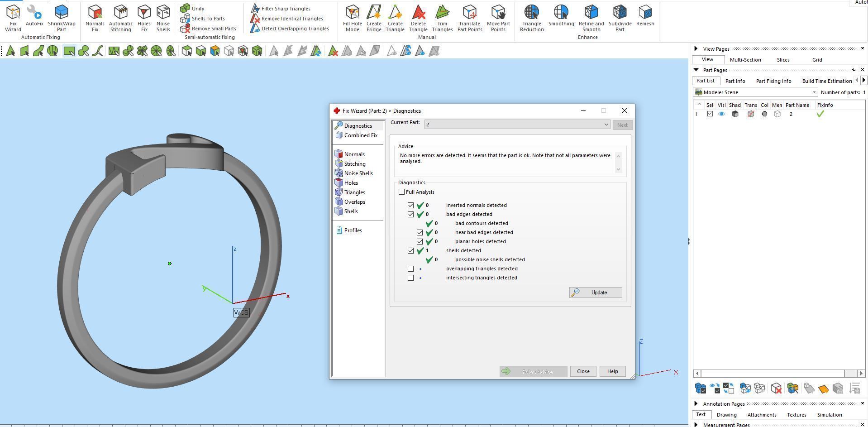Toggle near bad edges detection

420,232
